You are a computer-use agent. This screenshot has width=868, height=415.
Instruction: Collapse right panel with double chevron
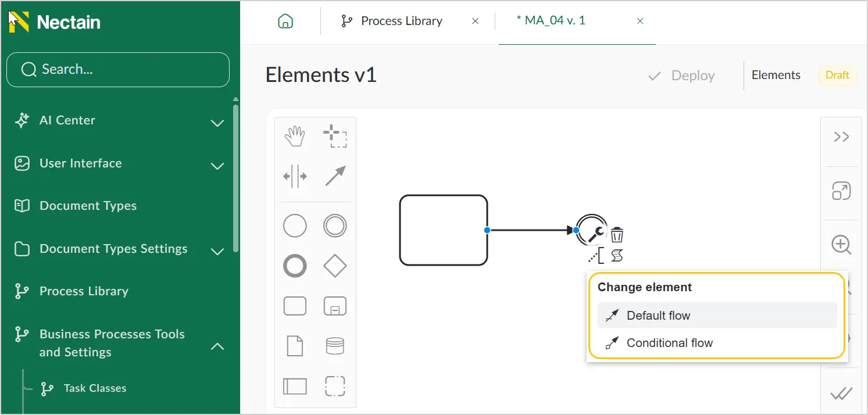coord(841,137)
